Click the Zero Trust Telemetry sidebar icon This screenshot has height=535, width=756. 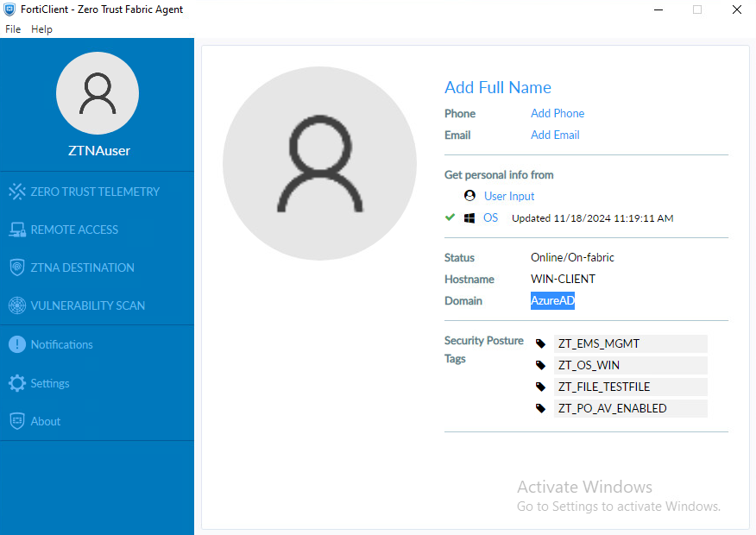coord(17,192)
